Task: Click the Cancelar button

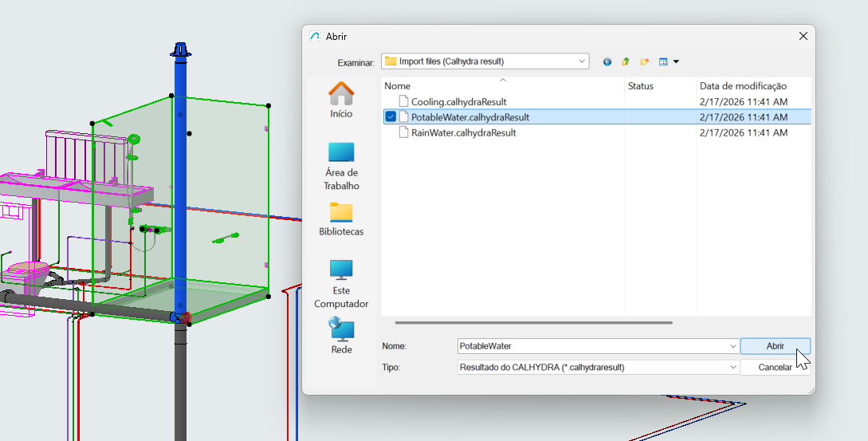Action: (x=775, y=367)
